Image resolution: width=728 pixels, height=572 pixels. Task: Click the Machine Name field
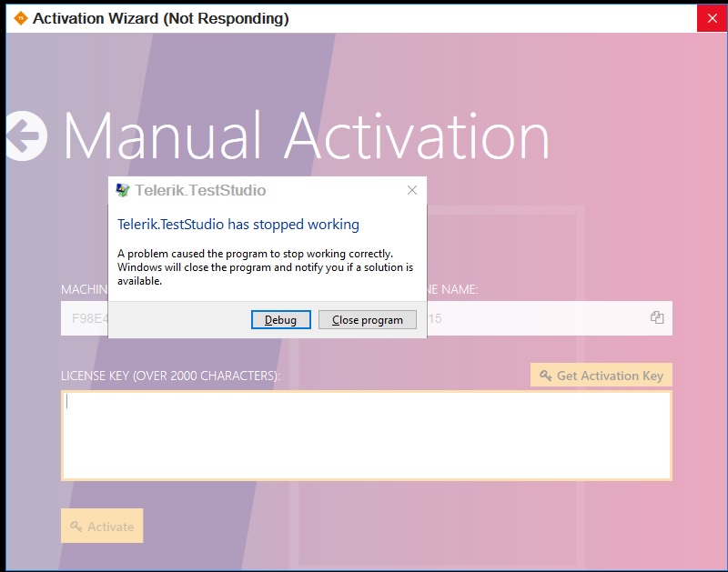tap(550, 318)
